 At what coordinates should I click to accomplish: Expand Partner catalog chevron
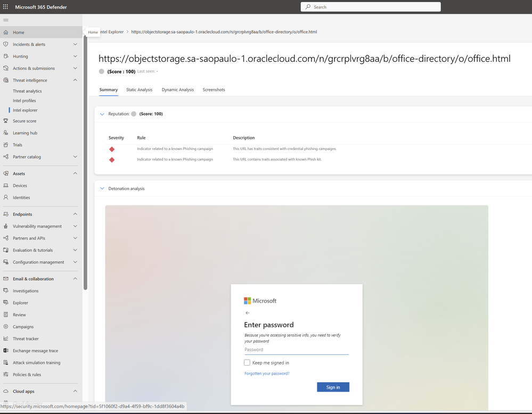[x=75, y=156]
